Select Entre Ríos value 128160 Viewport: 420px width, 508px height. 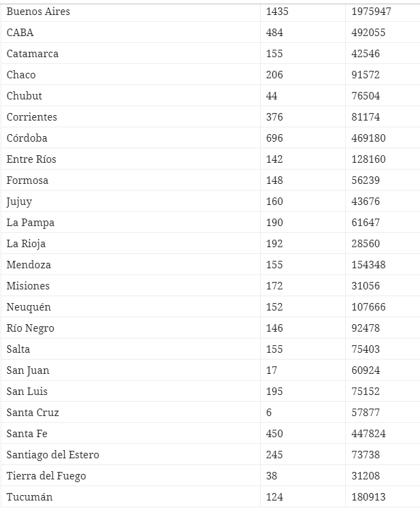coord(369,159)
